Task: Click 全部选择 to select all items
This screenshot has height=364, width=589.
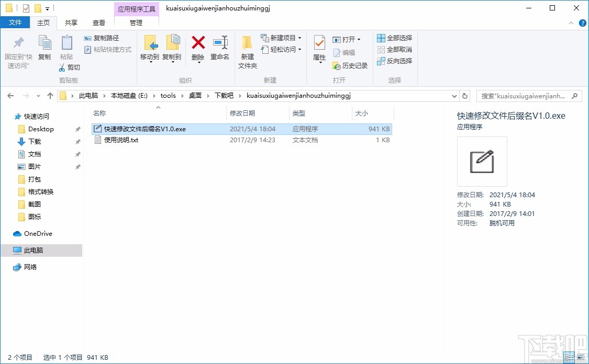Action: 393,38
